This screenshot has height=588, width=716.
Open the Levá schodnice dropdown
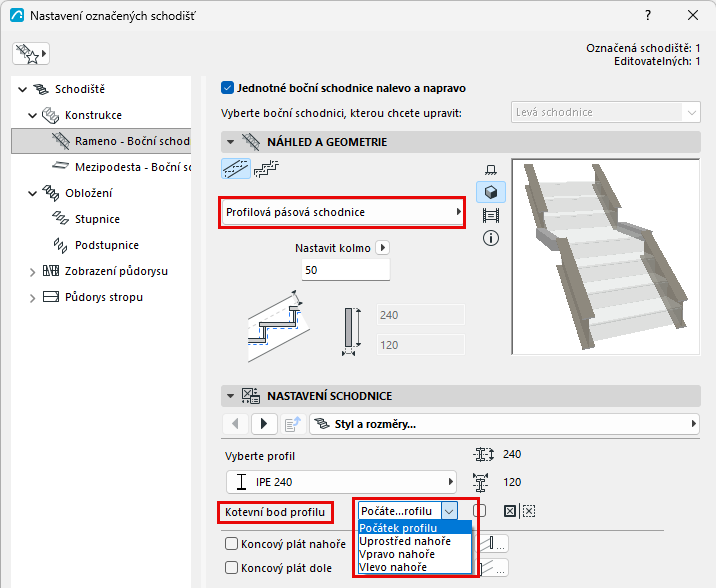605,112
